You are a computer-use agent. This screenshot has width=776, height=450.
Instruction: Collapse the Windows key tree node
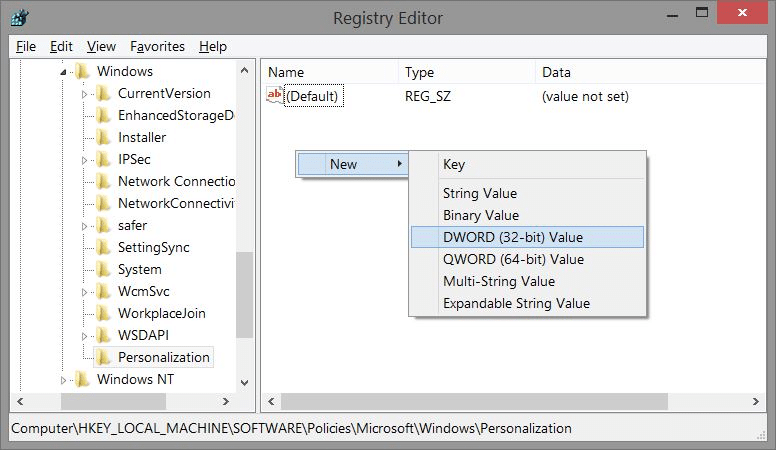(x=65, y=72)
